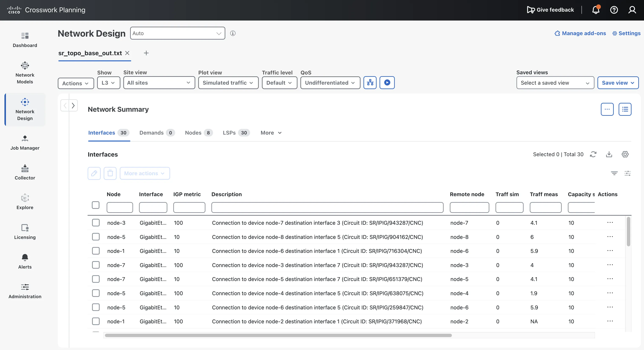This screenshot has height=350, width=644.
Task: Go to Dashboard in sidebar
Action: 25,40
